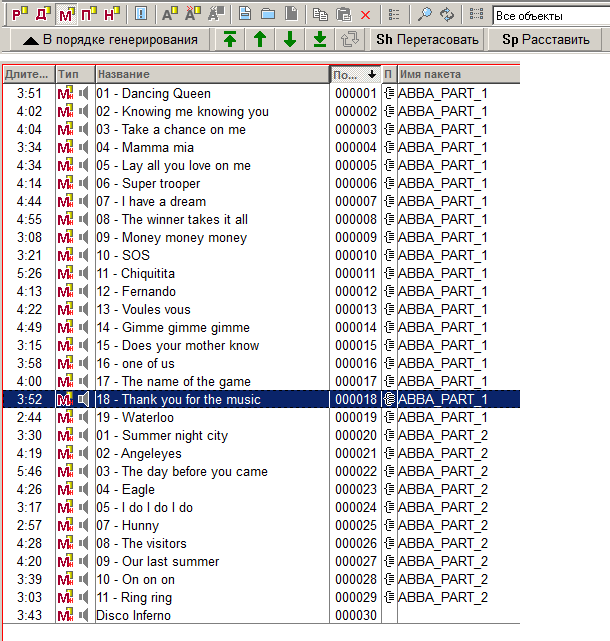This screenshot has height=641, width=610.
Task: Click the A icon with red arrows
Action: coord(193,15)
